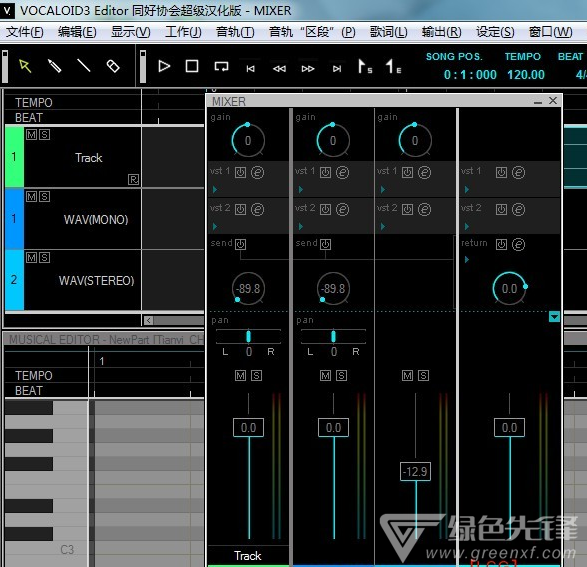
Task: Click the song position display
Action: (470, 74)
